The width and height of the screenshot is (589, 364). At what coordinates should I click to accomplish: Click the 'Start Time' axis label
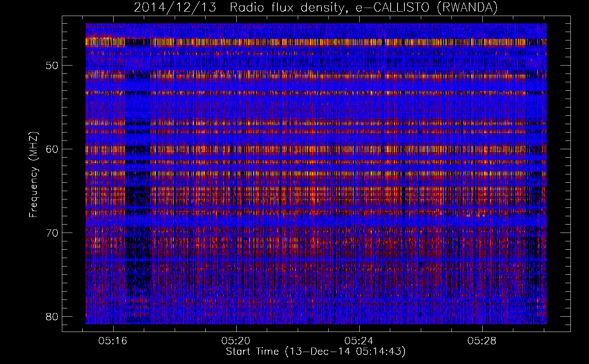(316, 352)
